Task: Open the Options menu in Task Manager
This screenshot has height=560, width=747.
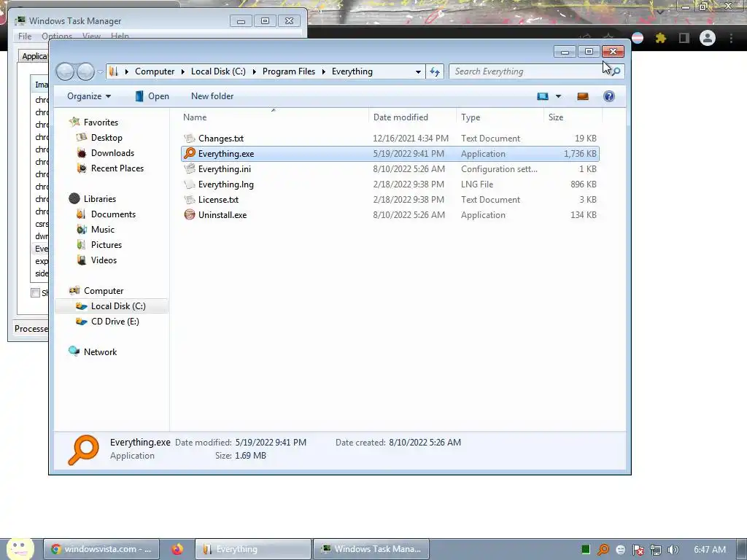Action: 57,36
